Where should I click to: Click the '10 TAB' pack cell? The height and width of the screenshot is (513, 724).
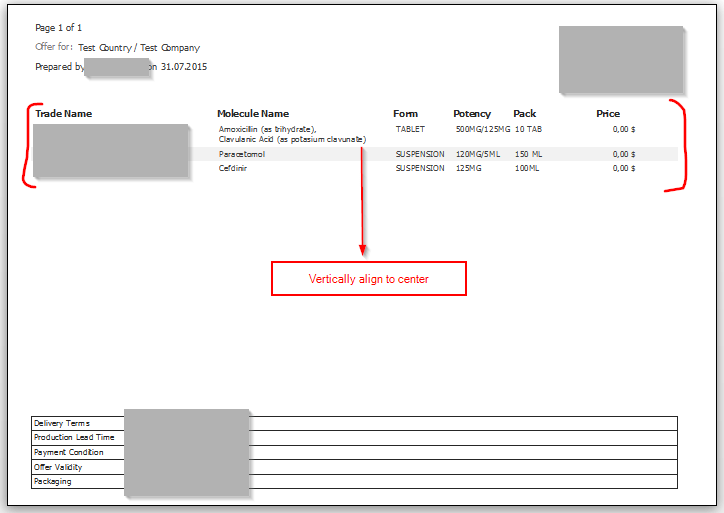click(528, 129)
